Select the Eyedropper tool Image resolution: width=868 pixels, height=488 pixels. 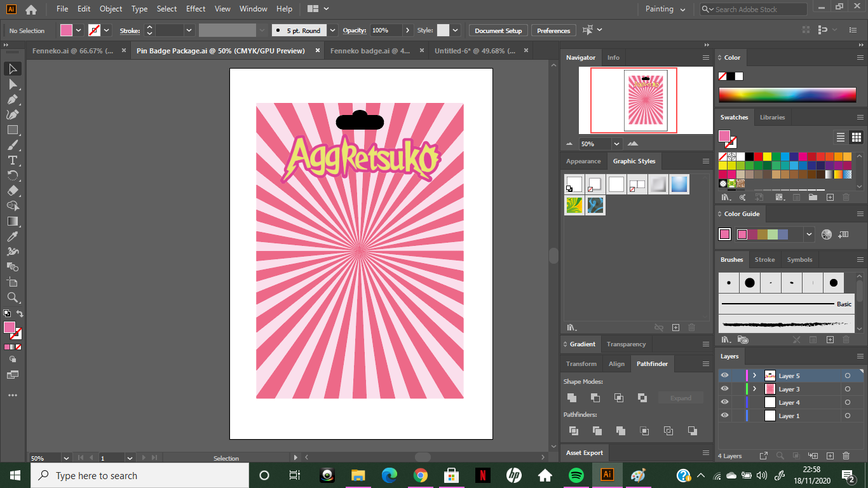pyautogui.click(x=13, y=236)
